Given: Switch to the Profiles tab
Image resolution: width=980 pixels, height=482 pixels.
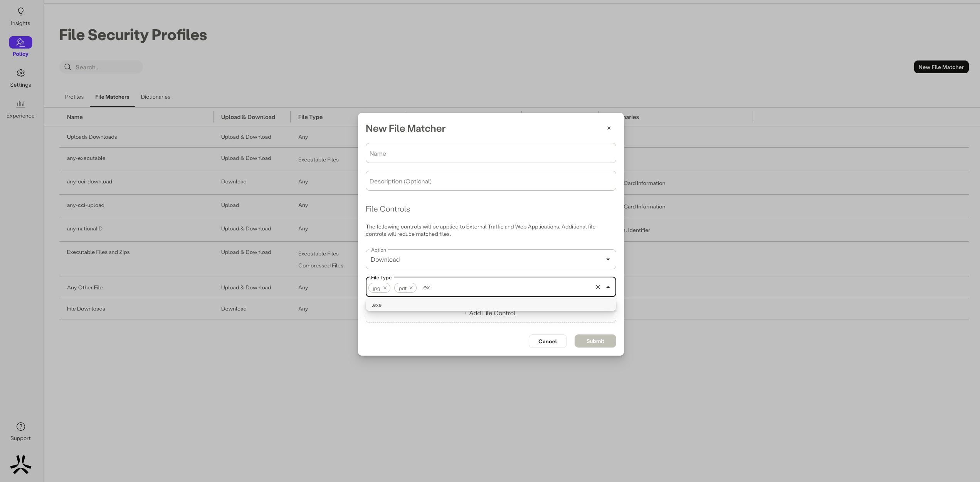Looking at the screenshot, I should coord(74,97).
